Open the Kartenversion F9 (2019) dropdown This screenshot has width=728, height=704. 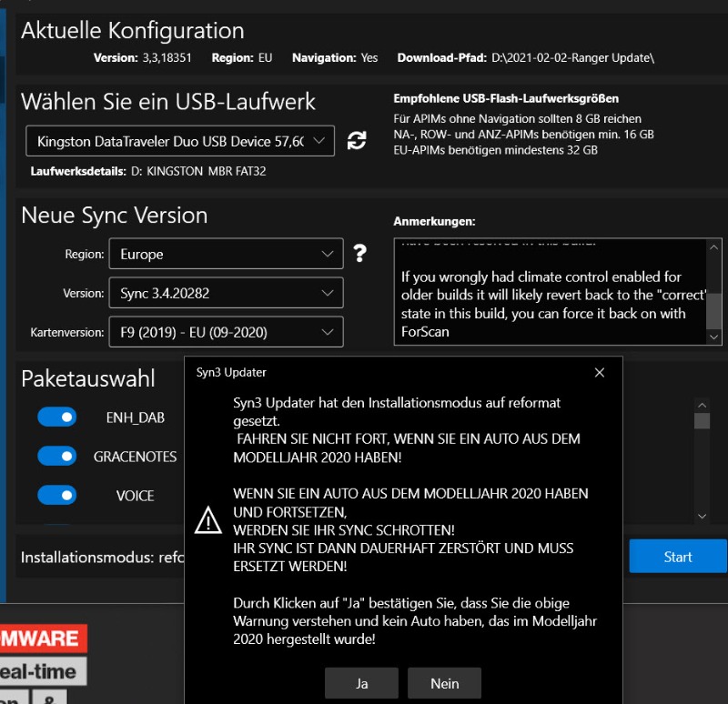[x=226, y=332]
